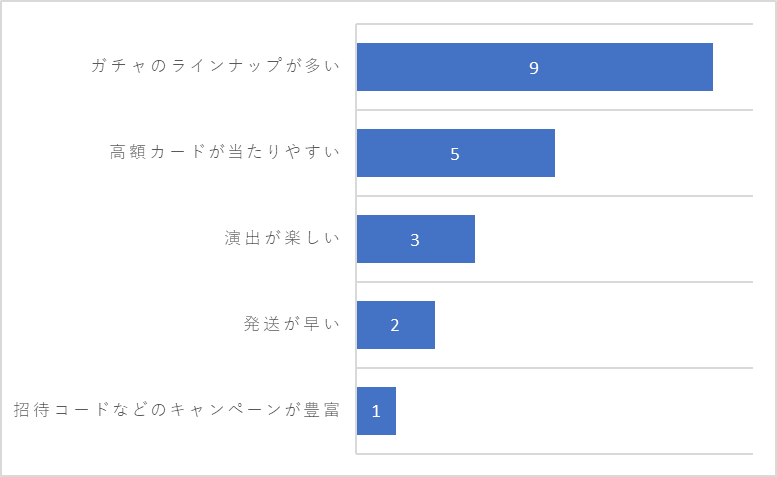The image size is (777, 477).
Task: Select the bar with value 5
Action: tap(456, 153)
